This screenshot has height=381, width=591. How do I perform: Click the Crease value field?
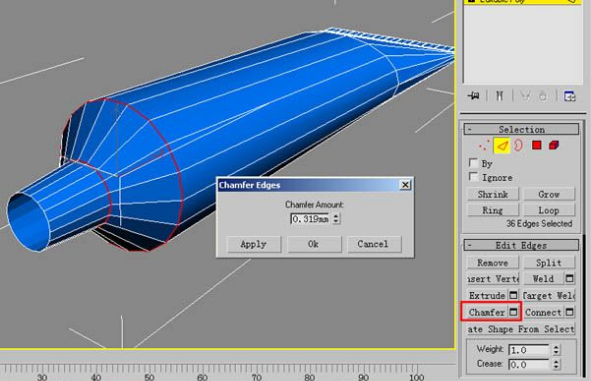point(529,364)
